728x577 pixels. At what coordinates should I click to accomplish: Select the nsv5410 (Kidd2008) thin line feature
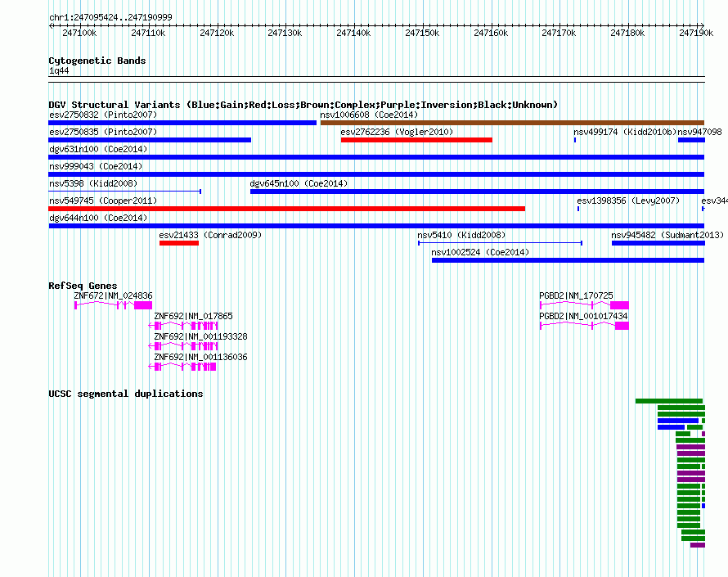pyautogui.click(x=500, y=243)
